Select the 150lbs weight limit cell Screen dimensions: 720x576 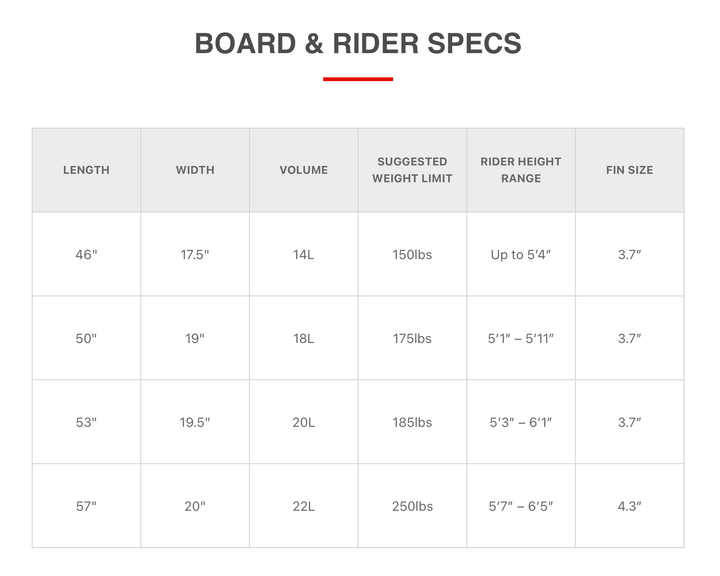click(412, 254)
